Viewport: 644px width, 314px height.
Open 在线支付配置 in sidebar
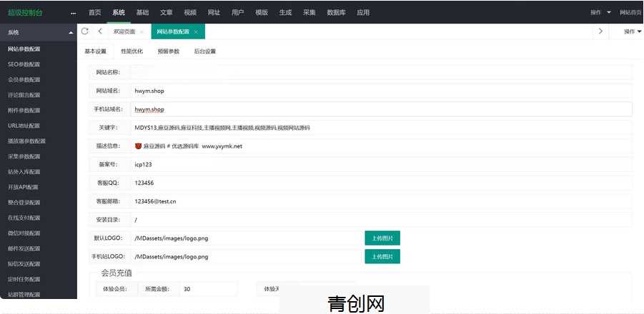24,218
